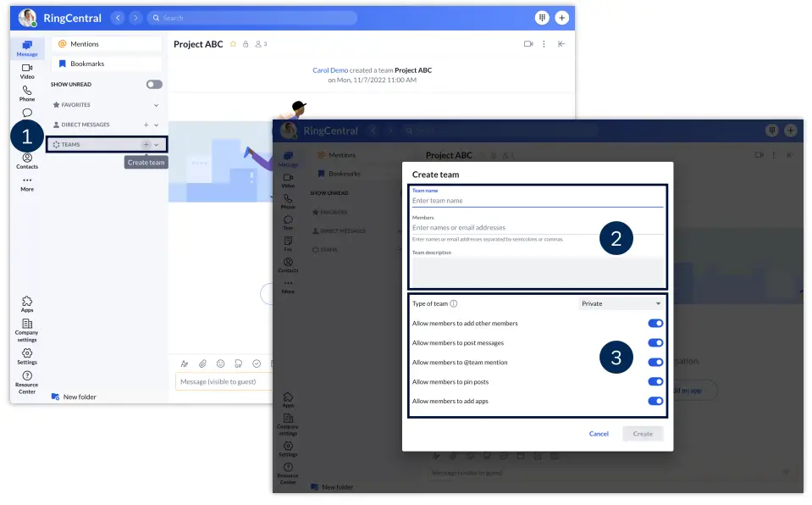Click the Team description text area
Screen dimensions: 812x505
coord(537,271)
